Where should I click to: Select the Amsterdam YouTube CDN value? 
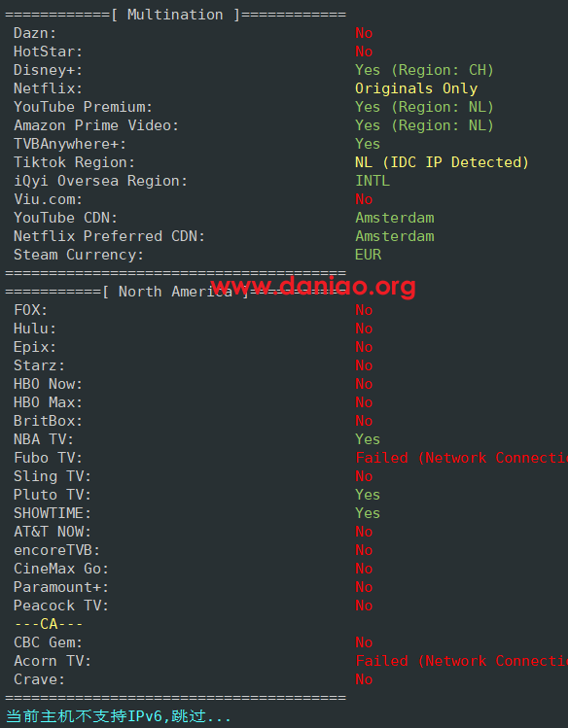395,218
